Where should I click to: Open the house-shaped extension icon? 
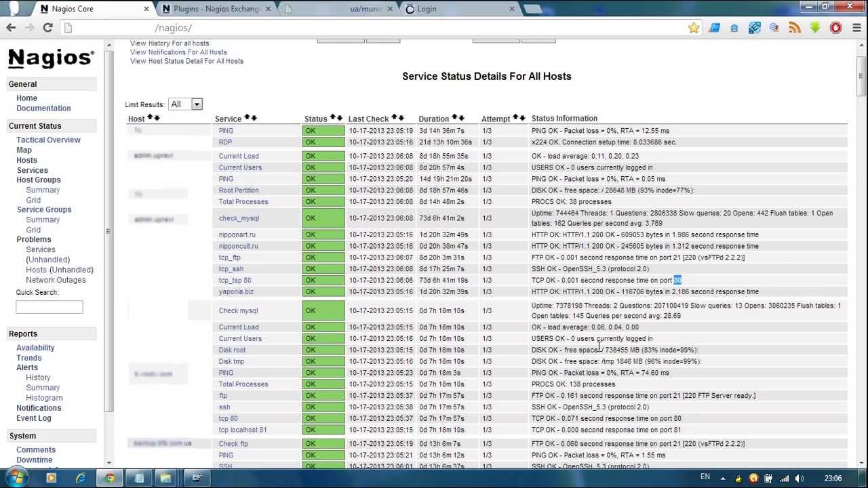coord(734,28)
